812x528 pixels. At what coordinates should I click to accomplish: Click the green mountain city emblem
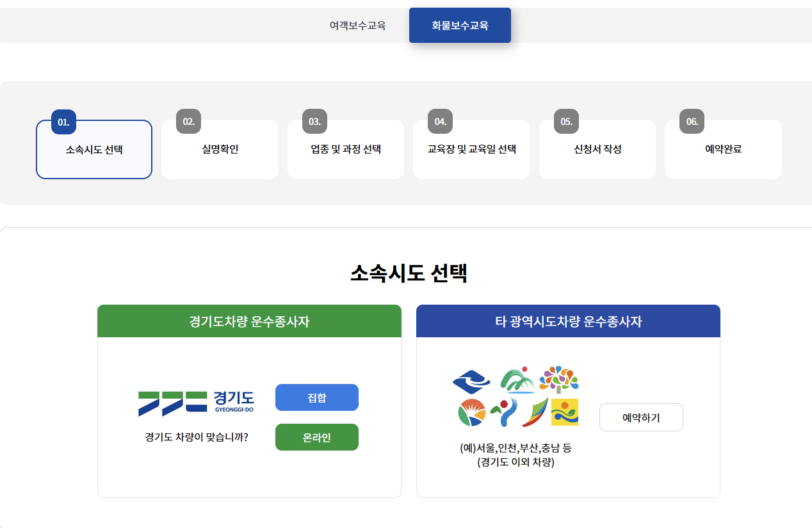point(517,380)
